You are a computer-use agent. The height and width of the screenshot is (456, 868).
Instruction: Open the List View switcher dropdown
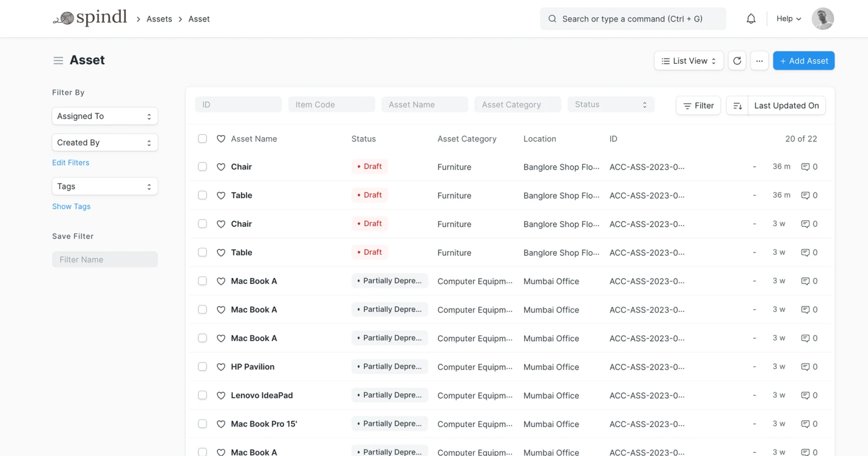[688, 61]
